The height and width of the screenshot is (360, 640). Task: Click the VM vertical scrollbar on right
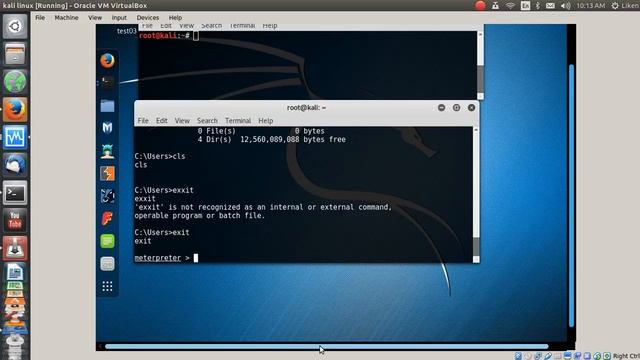(571, 196)
